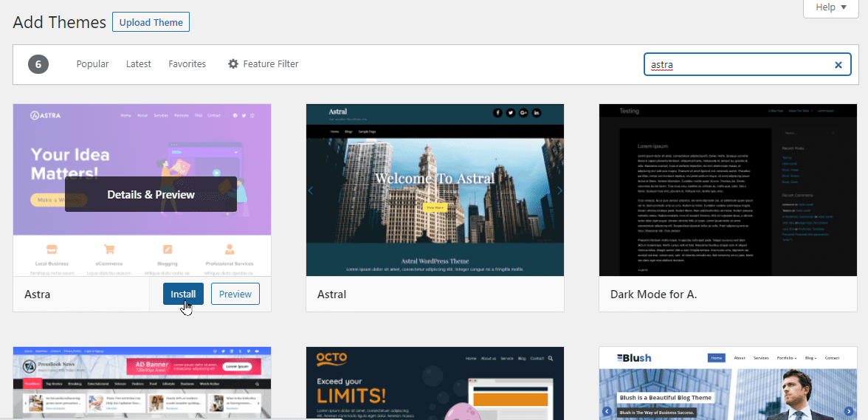The width and height of the screenshot is (868, 420).
Task: Click the theme search field containing astra
Action: tap(747, 65)
